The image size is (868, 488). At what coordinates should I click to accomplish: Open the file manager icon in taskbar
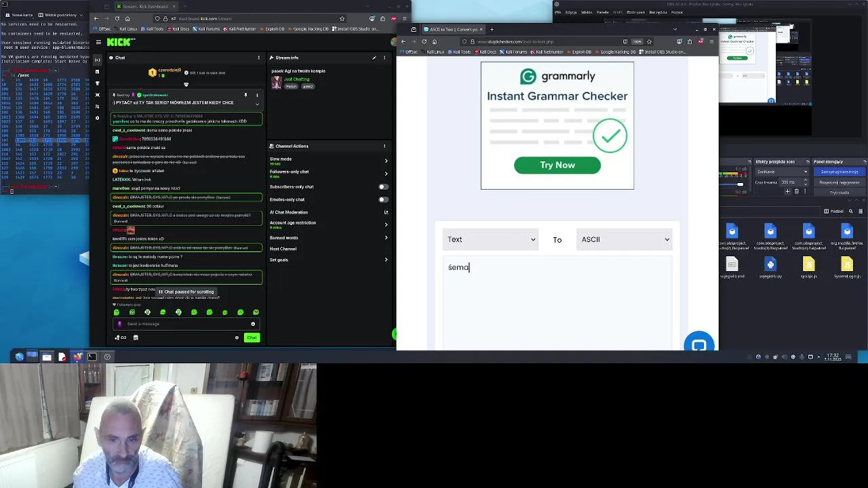point(47,357)
